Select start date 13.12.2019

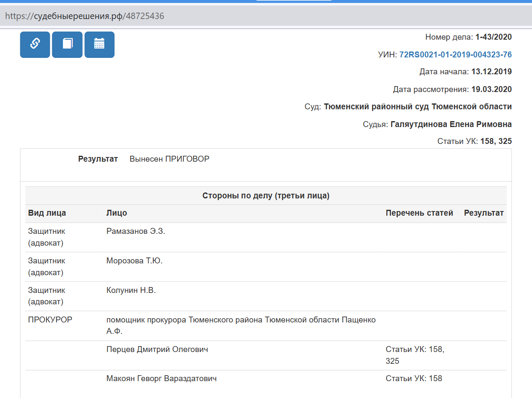(x=491, y=72)
